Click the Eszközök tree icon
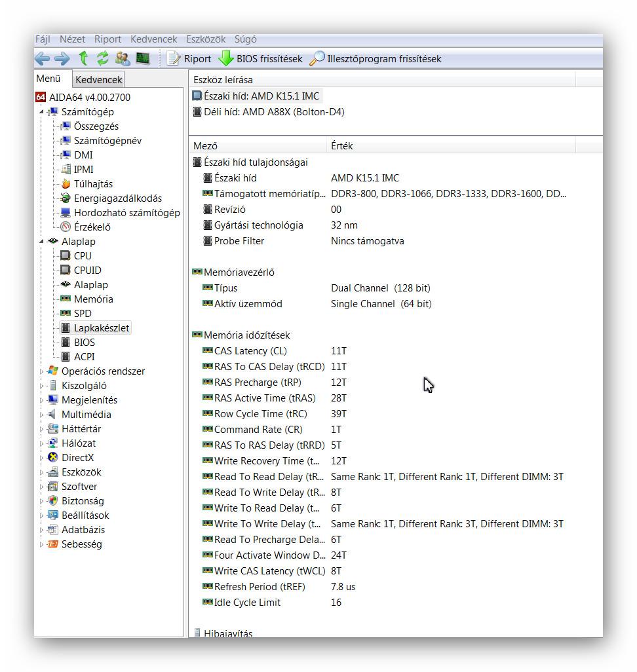This screenshot has height=672, width=637. 53,472
